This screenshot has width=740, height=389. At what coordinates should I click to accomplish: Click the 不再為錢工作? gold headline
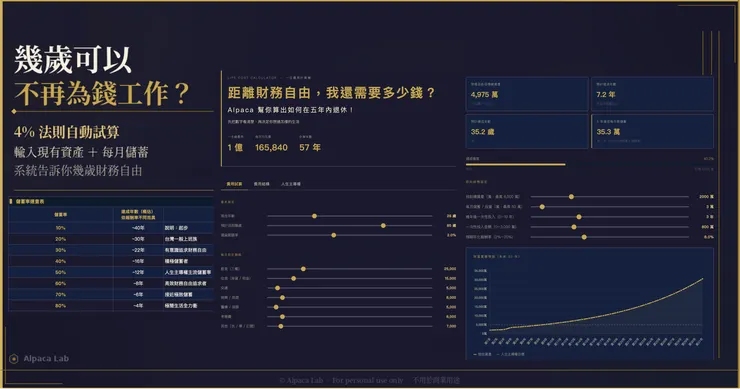102,93
